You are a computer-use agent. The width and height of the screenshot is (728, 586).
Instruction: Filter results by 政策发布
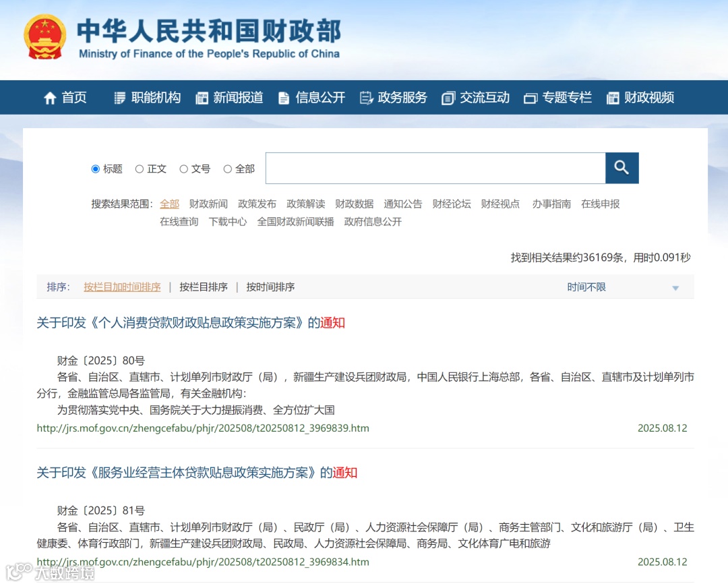point(257,204)
